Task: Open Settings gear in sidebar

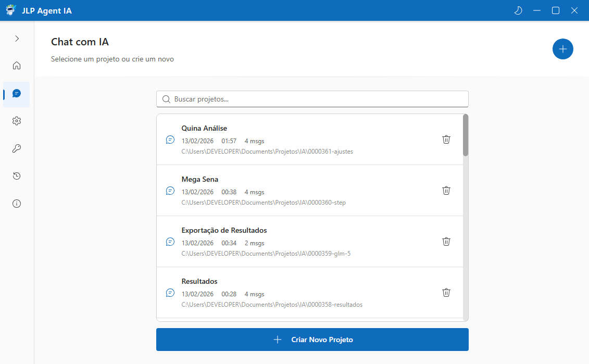Action: [17, 121]
